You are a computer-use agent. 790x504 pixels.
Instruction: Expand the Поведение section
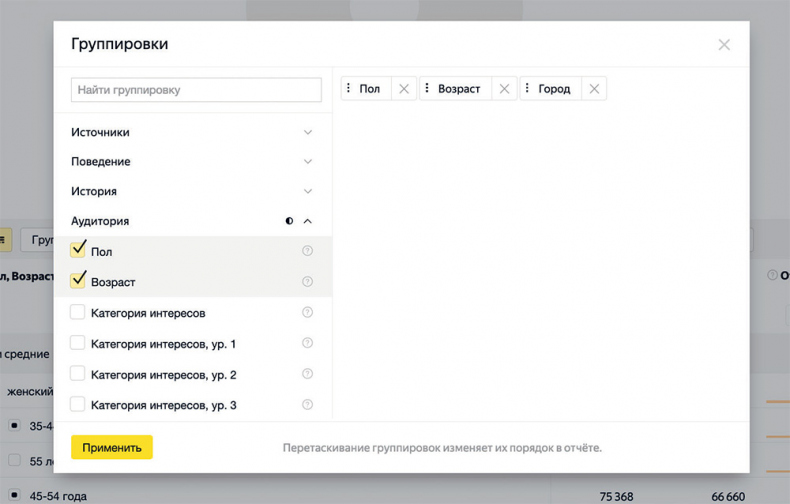(307, 162)
